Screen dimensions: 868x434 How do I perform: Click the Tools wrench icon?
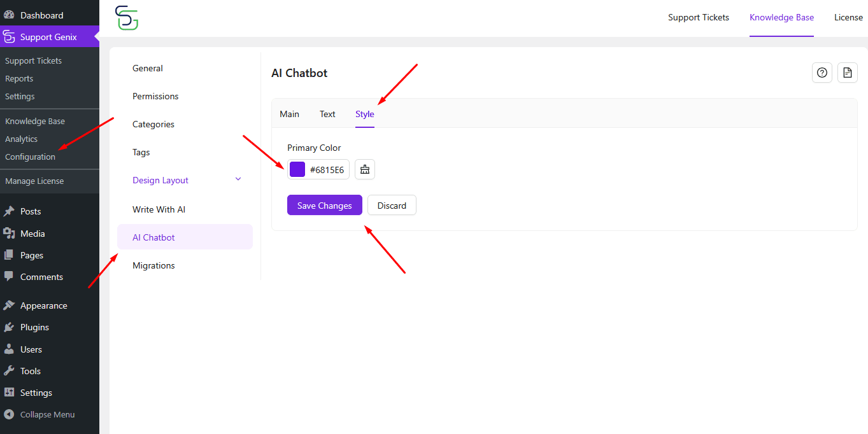coord(9,371)
